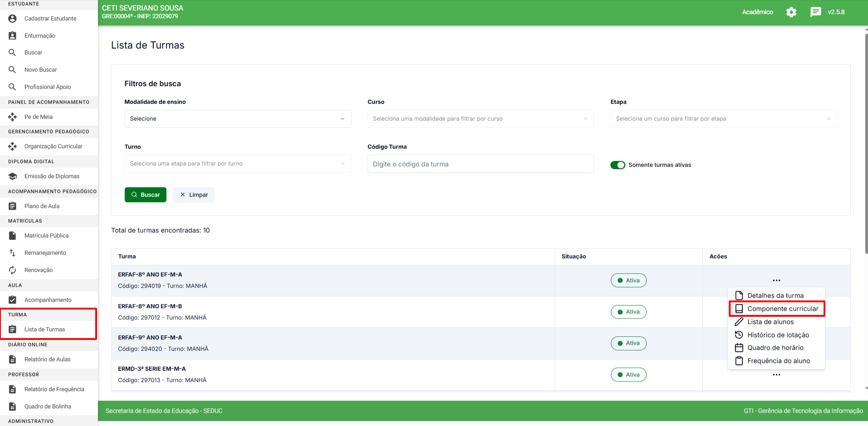Click the Cadastrar Estudante person icon
The image size is (868, 426).
(13, 19)
